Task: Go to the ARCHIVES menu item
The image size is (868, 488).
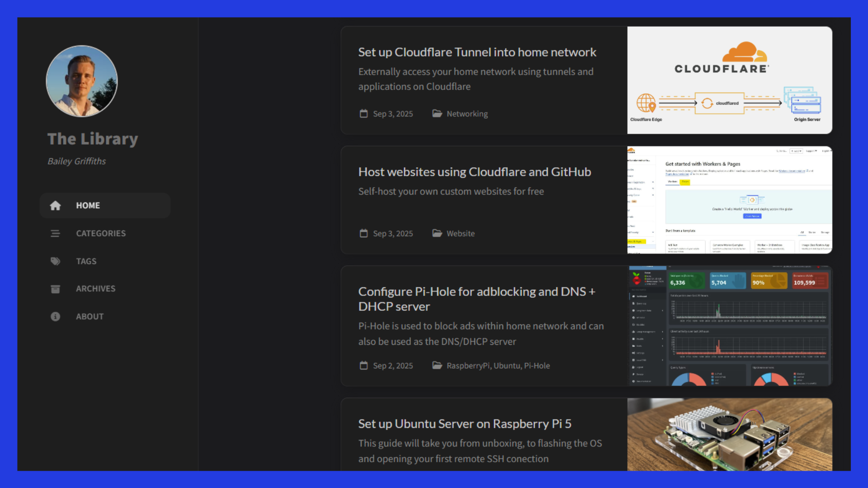Action: 95,289
